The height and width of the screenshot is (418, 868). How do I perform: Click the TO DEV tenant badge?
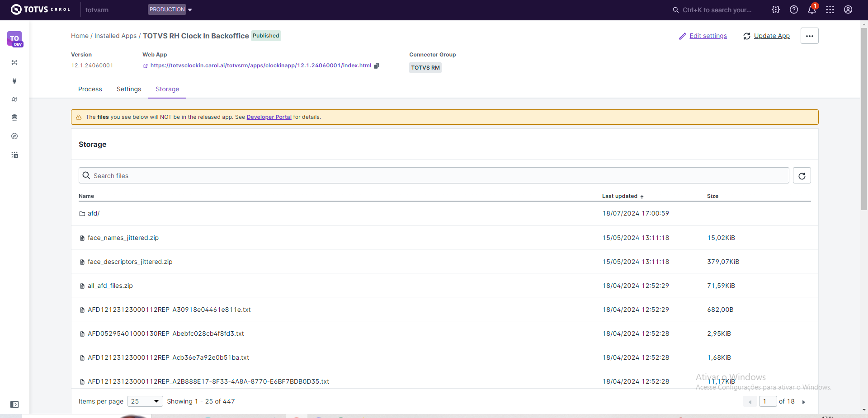click(x=15, y=39)
